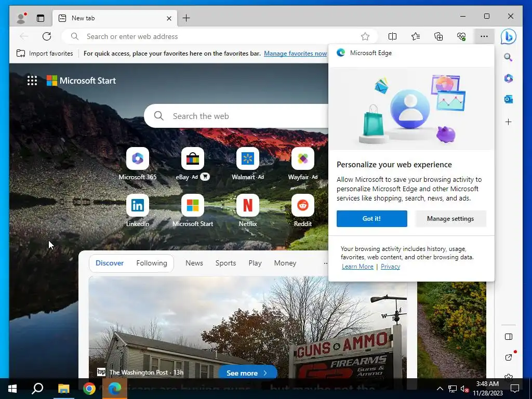Open Settings and more ellipsis menu
Viewport: 532px width, 399px height.
(x=484, y=36)
